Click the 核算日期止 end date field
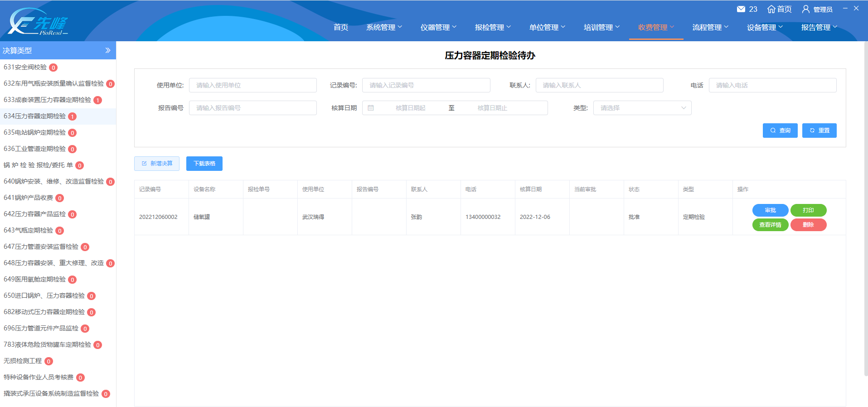This screenshot has height=407, width=868. [x=492, y=108]
